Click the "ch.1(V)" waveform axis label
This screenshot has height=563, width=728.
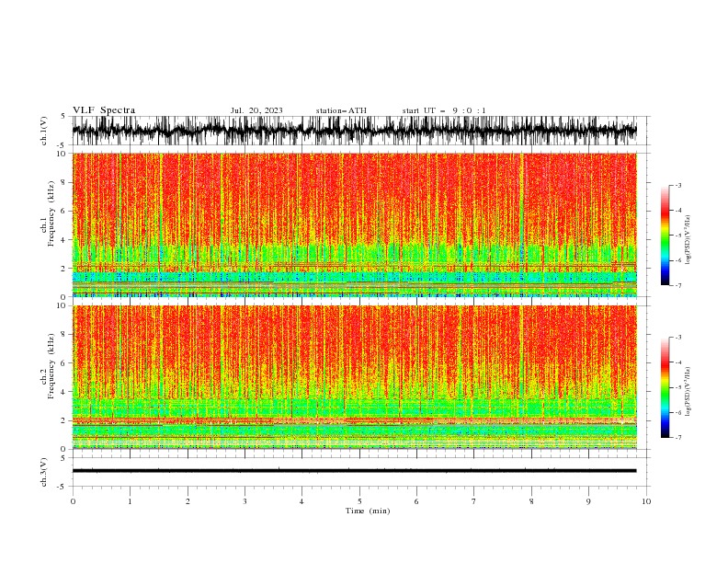[x=44, y=131]
